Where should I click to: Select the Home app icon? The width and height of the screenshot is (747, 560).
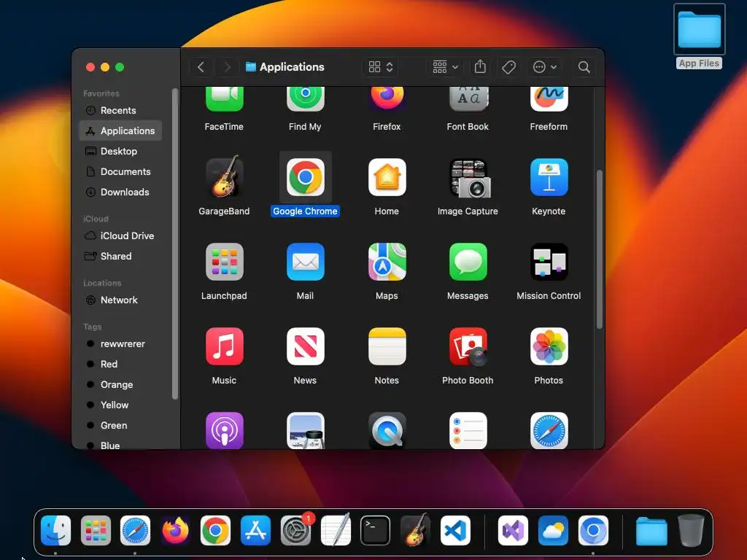coord(387,177)
